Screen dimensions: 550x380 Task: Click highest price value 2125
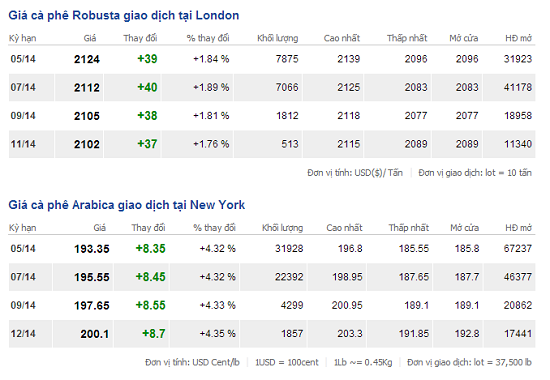click(x=349, y=87)
